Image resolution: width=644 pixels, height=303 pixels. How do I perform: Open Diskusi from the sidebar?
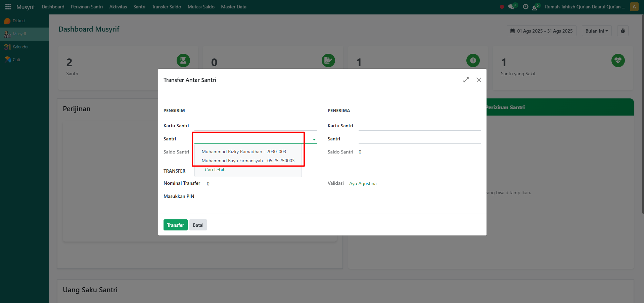pyautogui.click(x=19, y=21)
